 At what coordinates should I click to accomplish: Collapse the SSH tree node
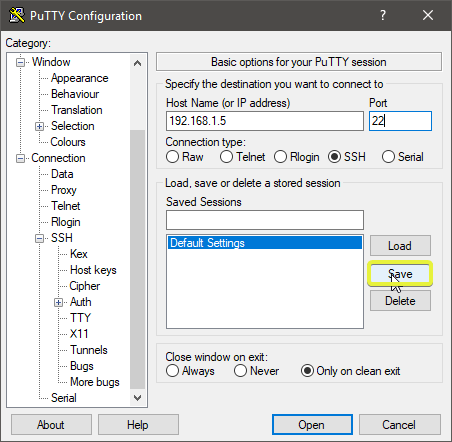click(x=39, y=238)
